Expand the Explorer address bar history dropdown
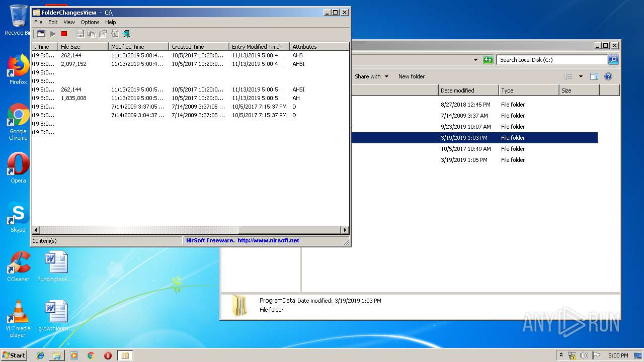This screenshot has height=362, width=644. [x=475, y=60]
